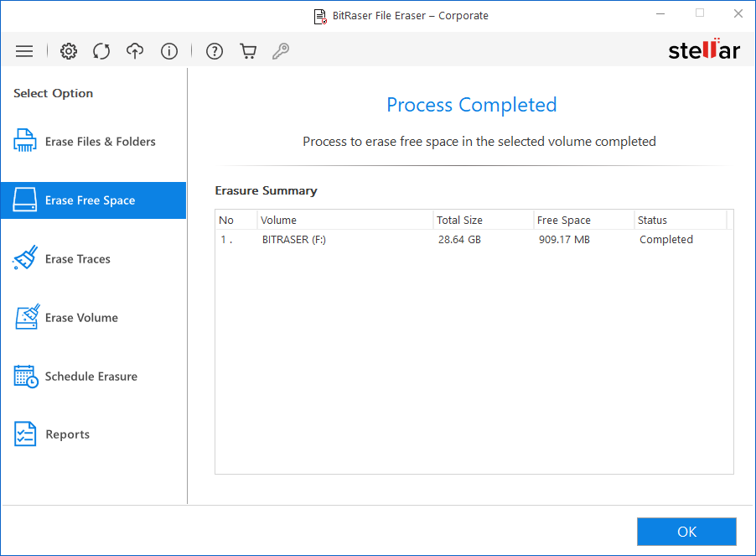Open Erase Traces option
This screenshot has height=556, width=756.
point(93,259)
